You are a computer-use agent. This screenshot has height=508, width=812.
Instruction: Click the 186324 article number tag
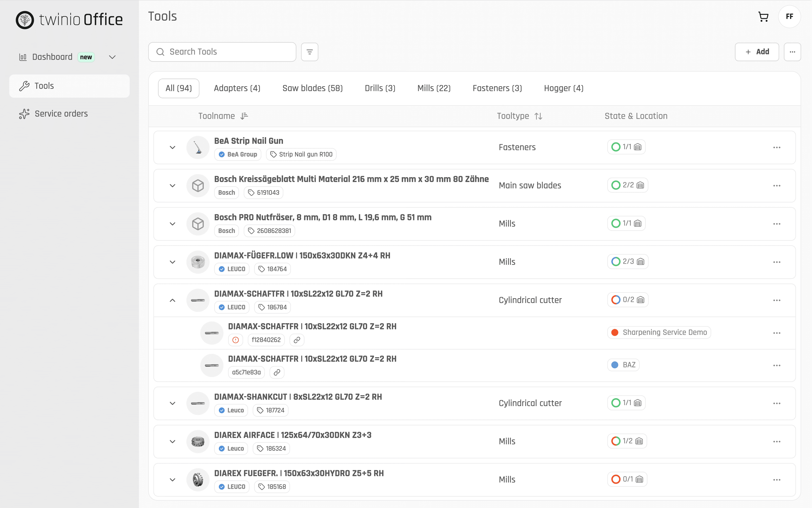271,449
